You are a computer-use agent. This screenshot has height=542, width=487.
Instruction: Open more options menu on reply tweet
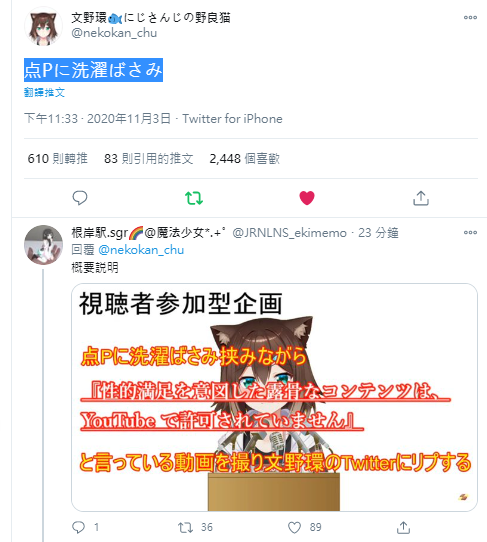(x=470, y=232)
